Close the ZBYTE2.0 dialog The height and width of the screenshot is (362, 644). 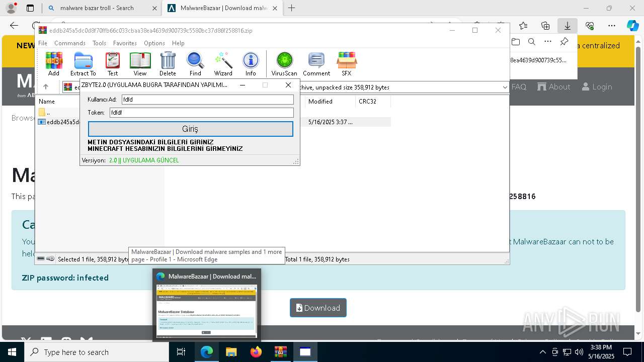(288, 85)
